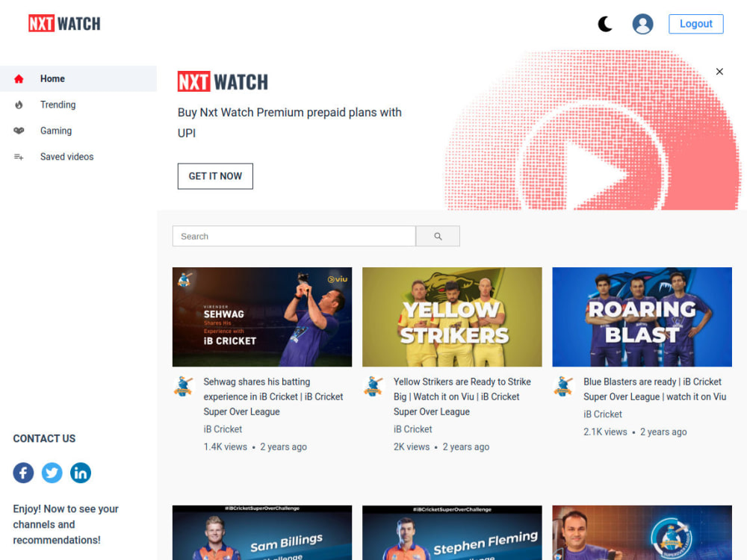The width and height of the screenshot is (747, 560).
Task: Click 'Buy Nxt Watch Premium prepaid plans' text
Action: point(290,123)
